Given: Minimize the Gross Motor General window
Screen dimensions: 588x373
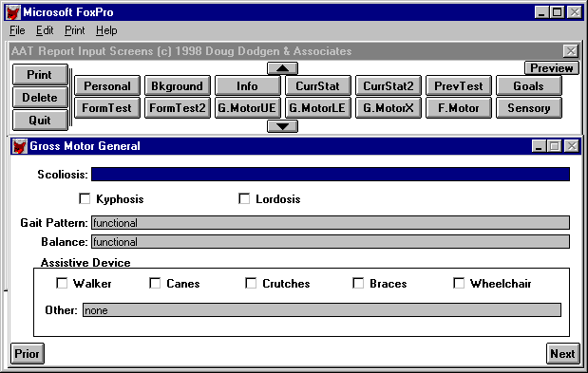Looking at the screenshot, I should click(x=539, y=146).
